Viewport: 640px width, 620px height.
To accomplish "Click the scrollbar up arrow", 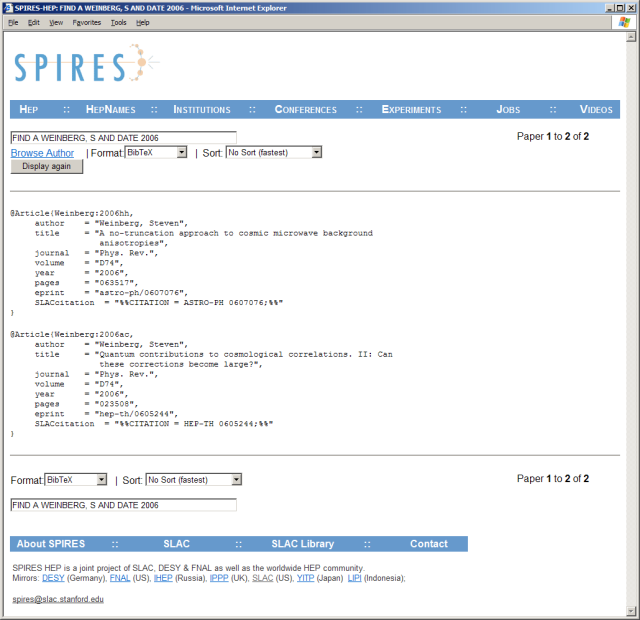I will coord(631,37).
